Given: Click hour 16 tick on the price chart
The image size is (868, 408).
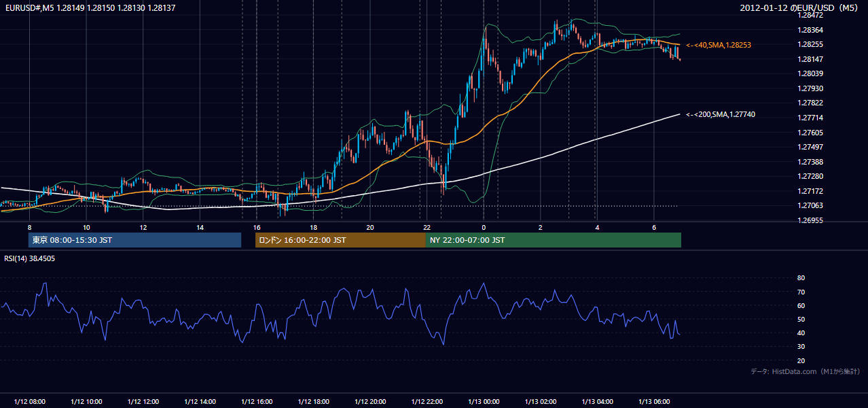Looking at the screenshot, I should [x=257, y=227].
